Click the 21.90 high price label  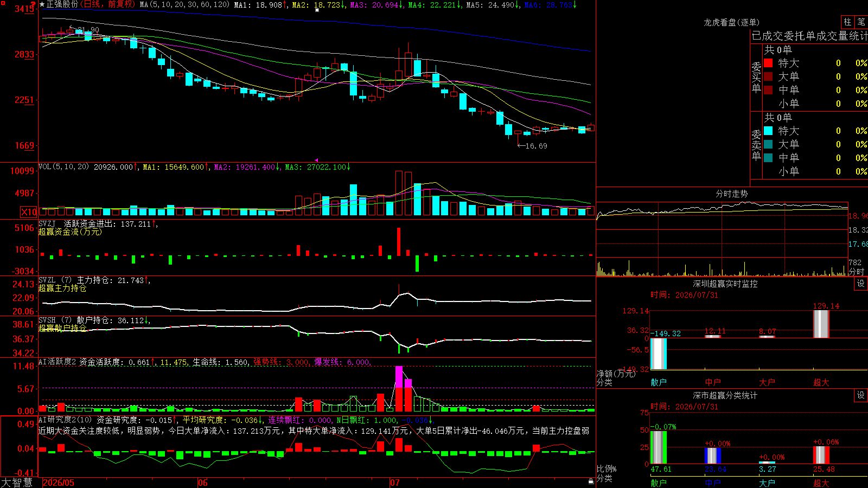click(88, 30)
